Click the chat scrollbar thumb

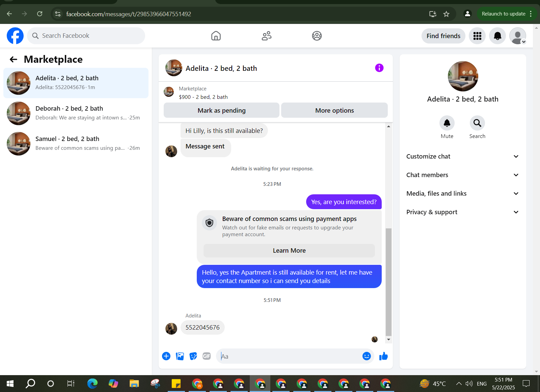pyautogui.click(x=388, y=282)
